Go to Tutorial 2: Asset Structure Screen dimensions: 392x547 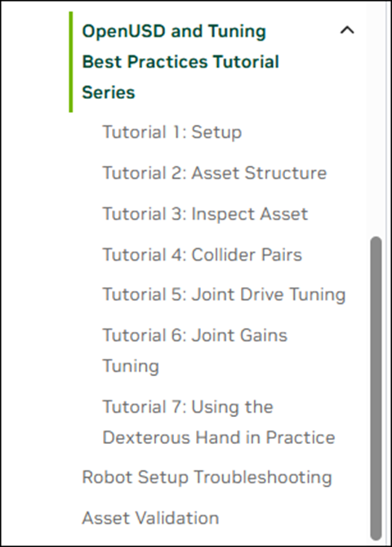coord(215,173)
